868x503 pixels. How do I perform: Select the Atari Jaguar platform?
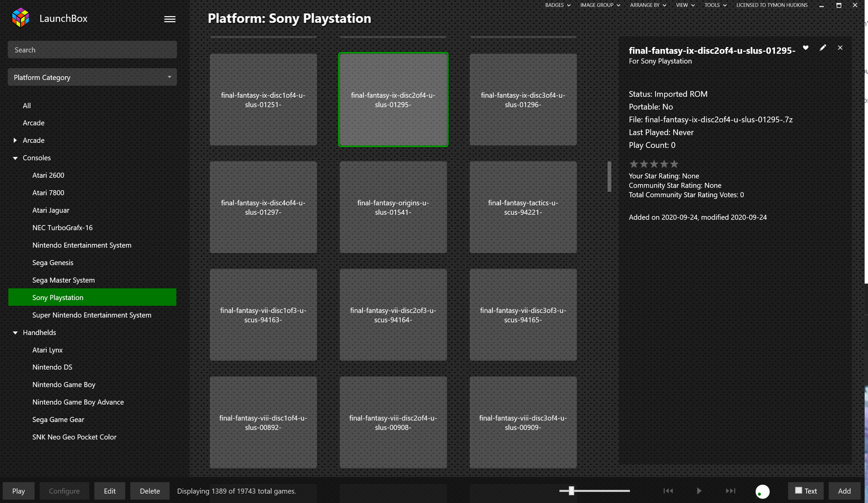(51, 210)
